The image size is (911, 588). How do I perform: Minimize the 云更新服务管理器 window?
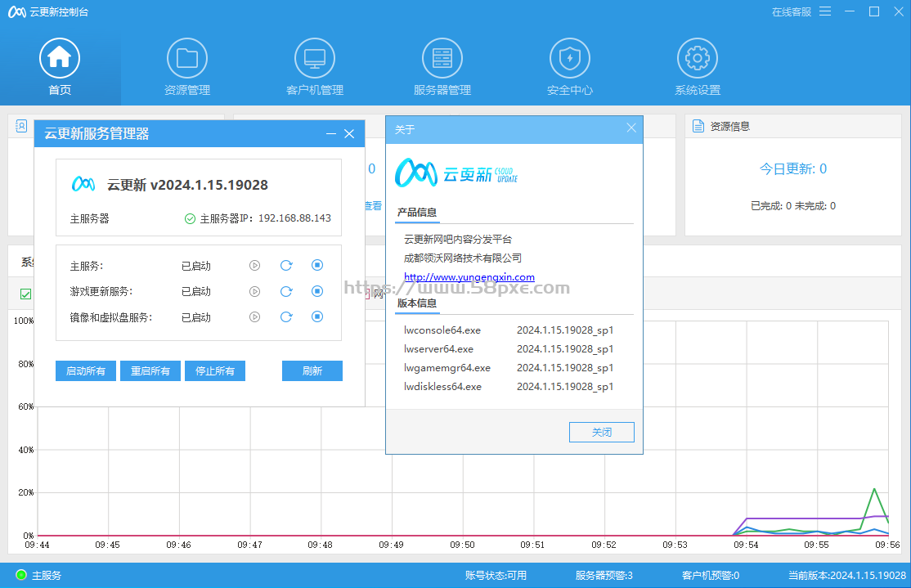coord(331,133)
